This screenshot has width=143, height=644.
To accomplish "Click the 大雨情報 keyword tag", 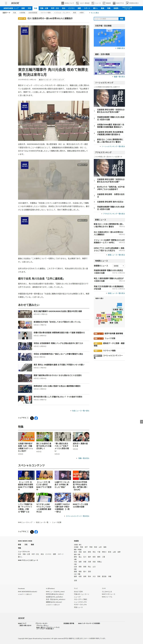I will [x=22, y=12].
